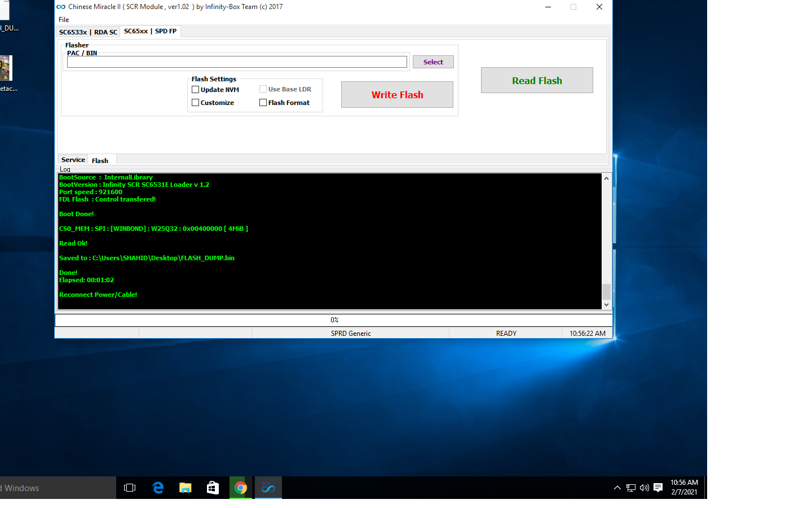Click the READY status bar entry
This screenshot has height=508, width=812.
(506, 334)
